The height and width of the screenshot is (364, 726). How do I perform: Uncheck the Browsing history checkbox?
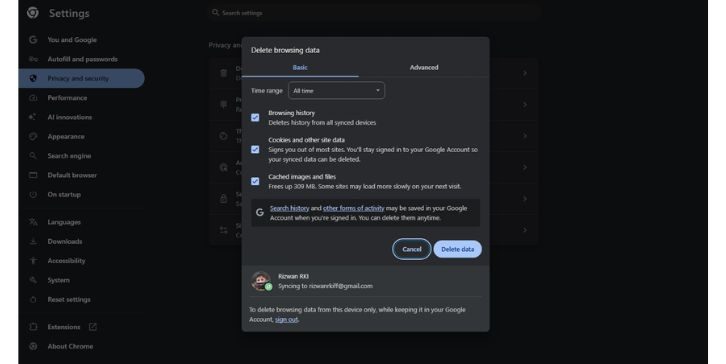coord(255,118)
